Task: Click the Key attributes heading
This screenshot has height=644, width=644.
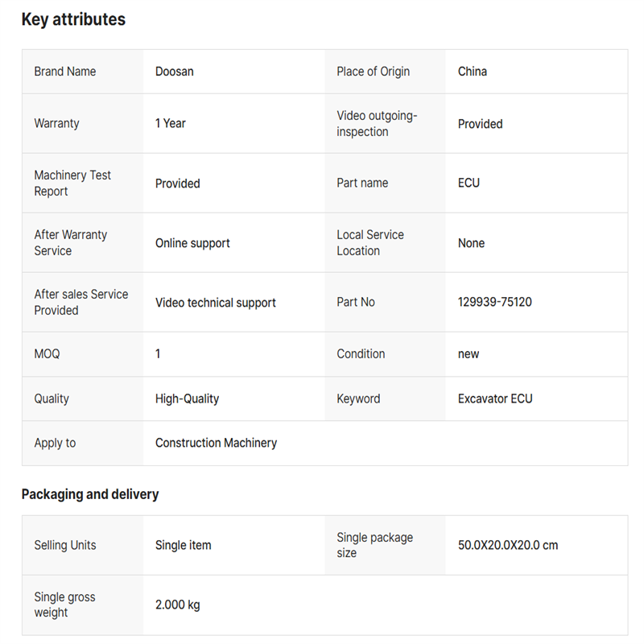Action: pyautogui.click(x=73, y=20)
